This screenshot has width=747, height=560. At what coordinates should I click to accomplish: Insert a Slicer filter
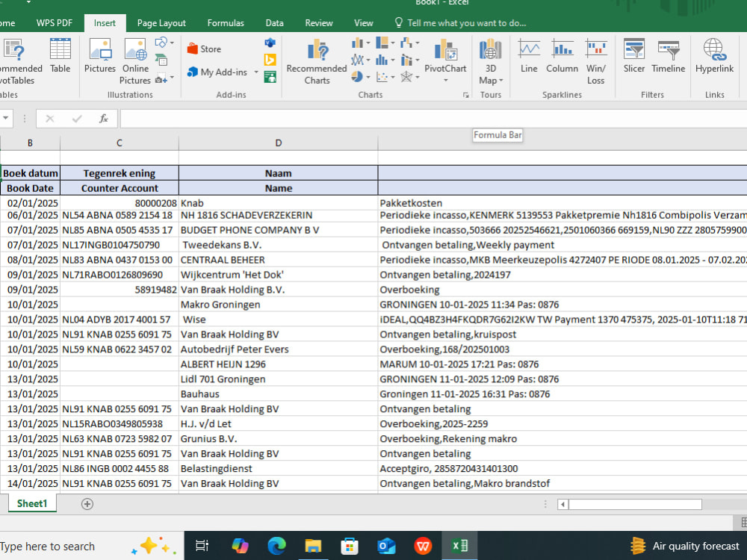[634, 56]
